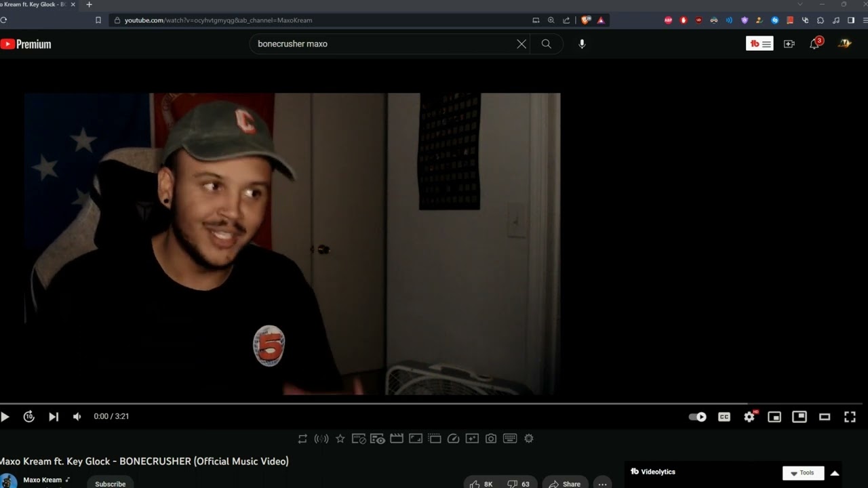Toggle the autoplay switch in player

click(x=698, y=417)
